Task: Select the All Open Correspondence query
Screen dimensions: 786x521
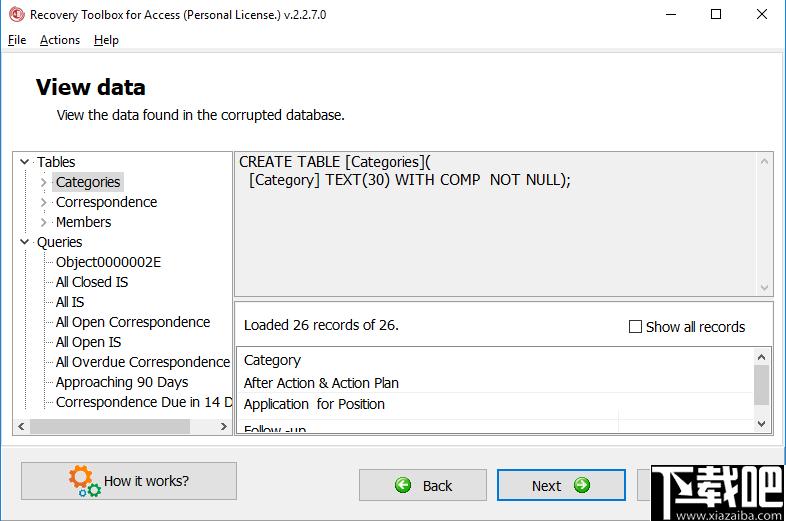Action: point(133,322)
